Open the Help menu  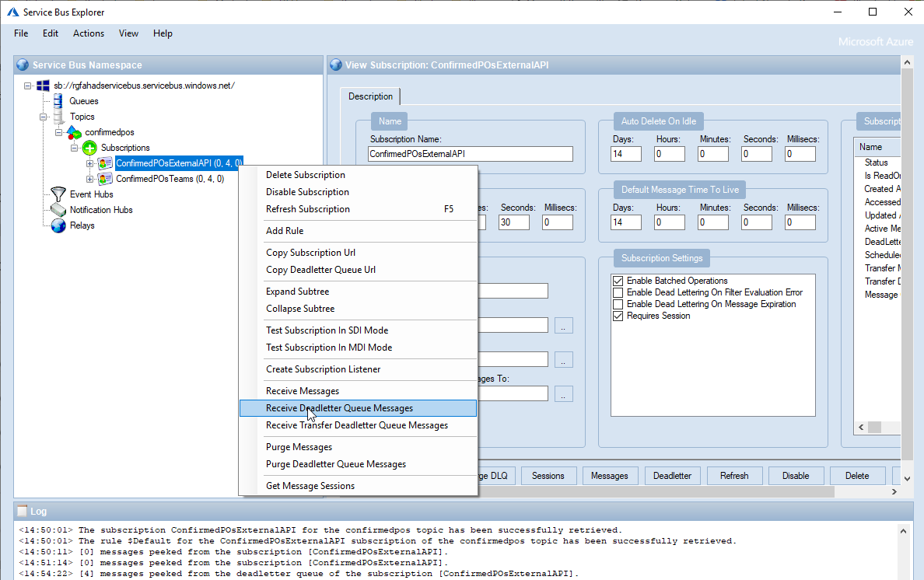163,33
